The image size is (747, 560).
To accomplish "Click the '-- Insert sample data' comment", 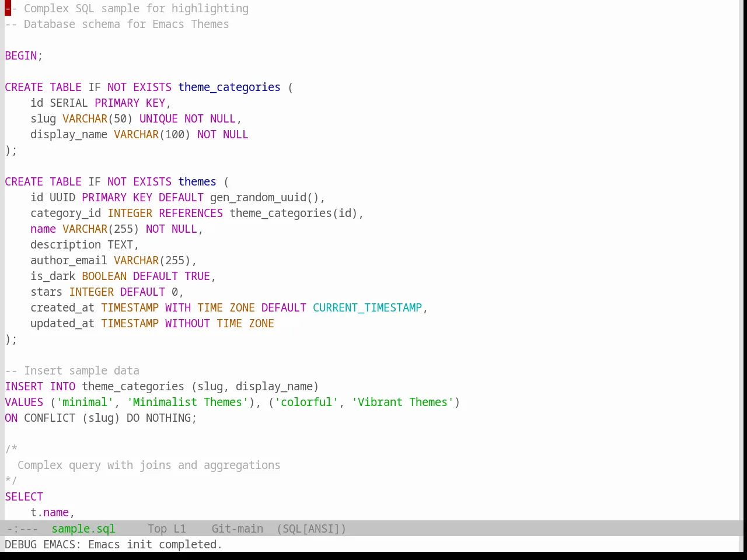I will coord(72,370).
